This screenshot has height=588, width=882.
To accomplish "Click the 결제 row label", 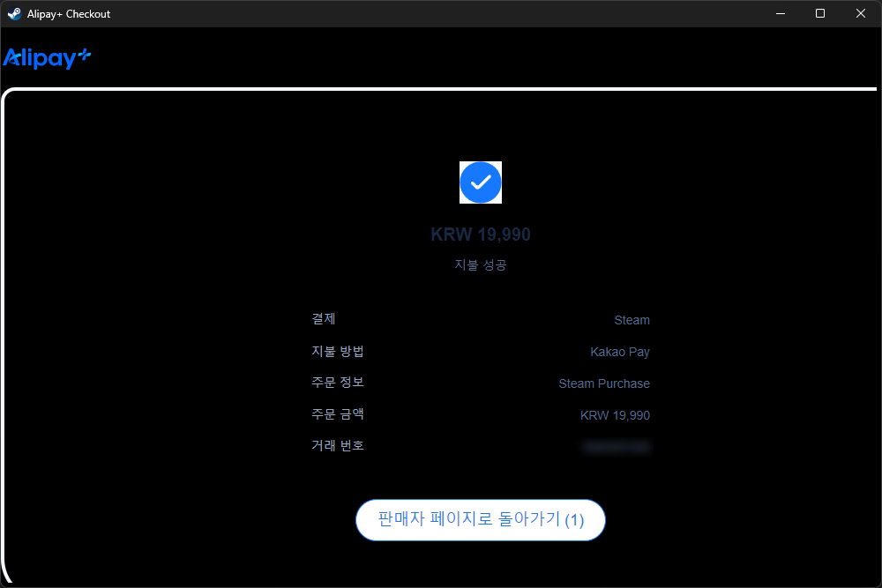I will [x=324, y=319].
